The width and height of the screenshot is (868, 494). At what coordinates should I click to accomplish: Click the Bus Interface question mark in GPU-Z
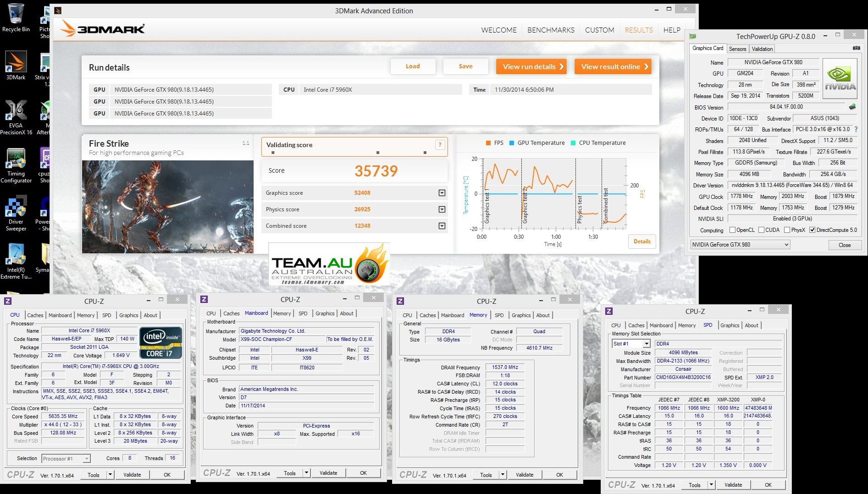pos(856,129)
